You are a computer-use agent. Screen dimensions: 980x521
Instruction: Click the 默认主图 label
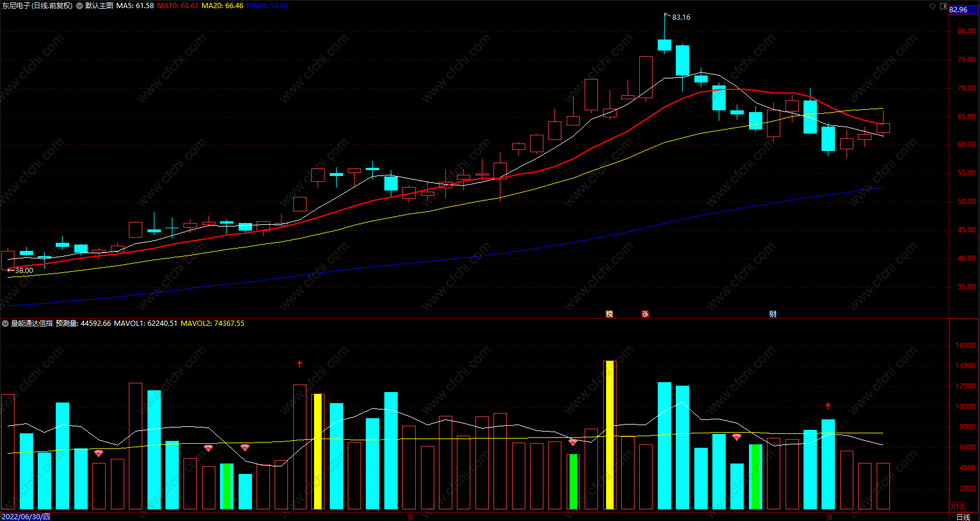99,6
